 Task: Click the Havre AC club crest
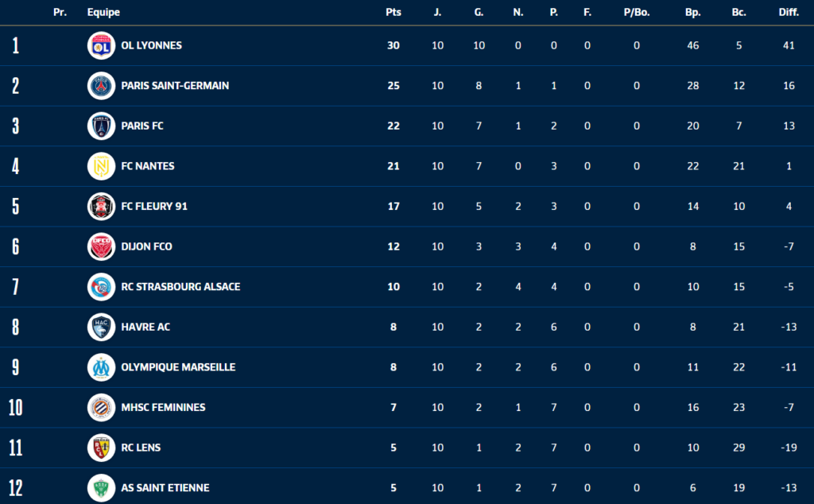click(x=101, y=327)
